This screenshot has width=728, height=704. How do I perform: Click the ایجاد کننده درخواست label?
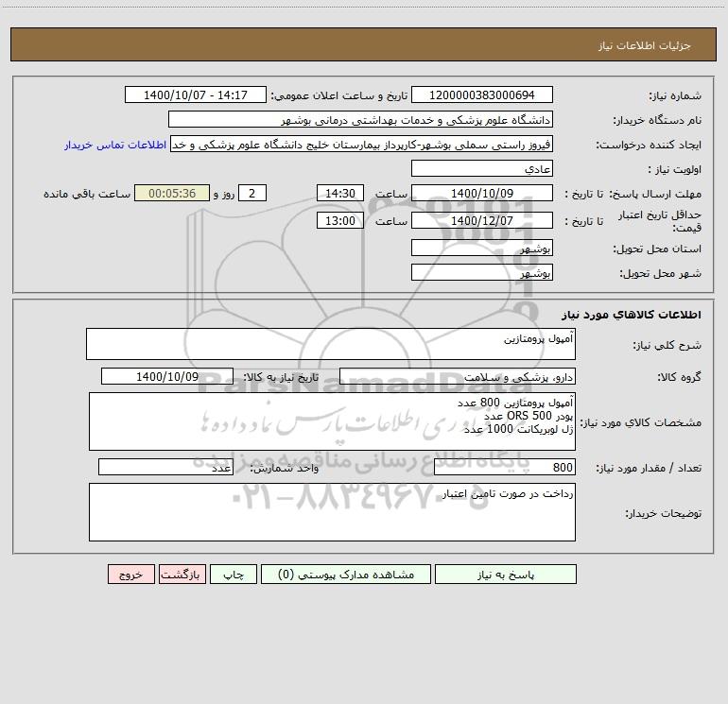tap(649, 146)
